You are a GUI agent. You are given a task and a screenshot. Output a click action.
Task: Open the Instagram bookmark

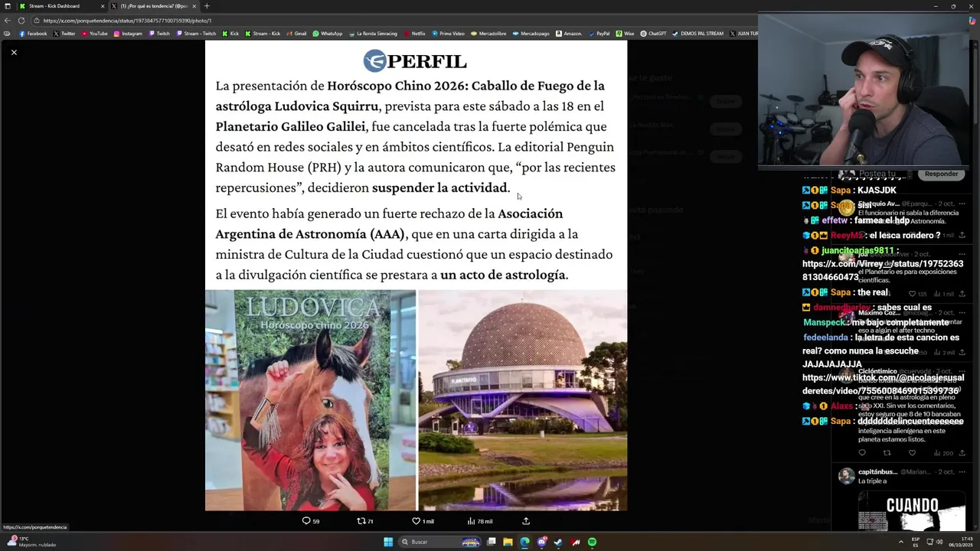click(128, 34)
